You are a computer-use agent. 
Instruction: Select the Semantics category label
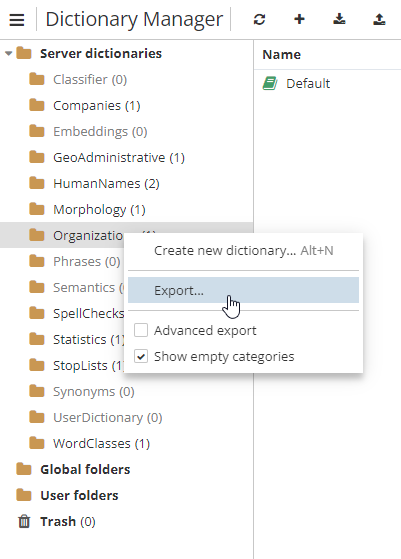point(88,288)
